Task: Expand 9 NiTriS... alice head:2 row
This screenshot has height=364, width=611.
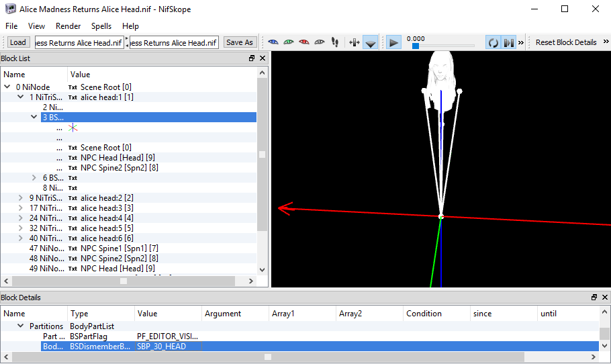Action: point(21,197)
